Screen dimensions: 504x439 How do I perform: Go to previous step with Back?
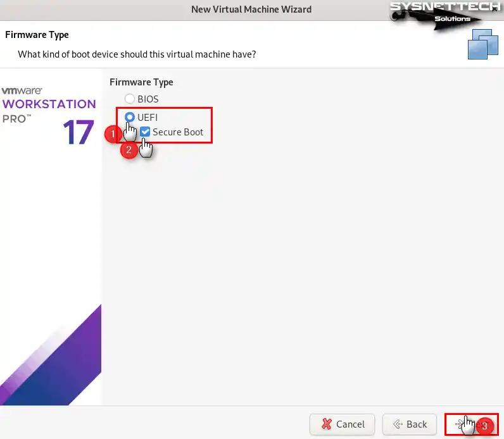[410, 424]
